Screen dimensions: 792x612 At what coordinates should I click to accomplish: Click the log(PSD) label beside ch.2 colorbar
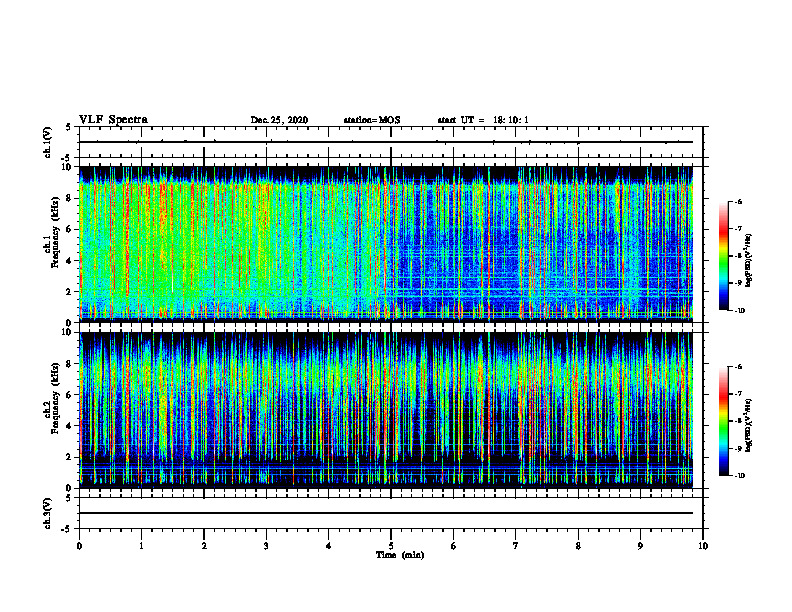click(x=748, y=425)
